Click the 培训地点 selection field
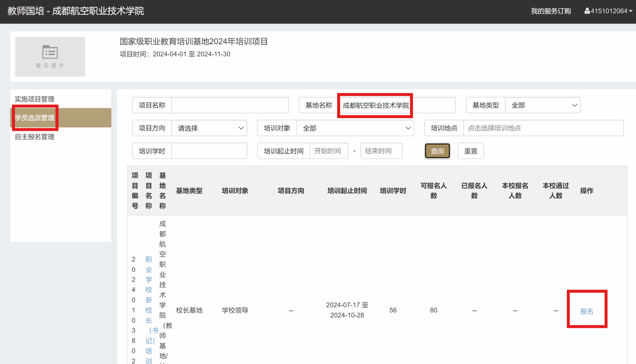The width and height of the screenshot is (636, 364). [543, 128]
